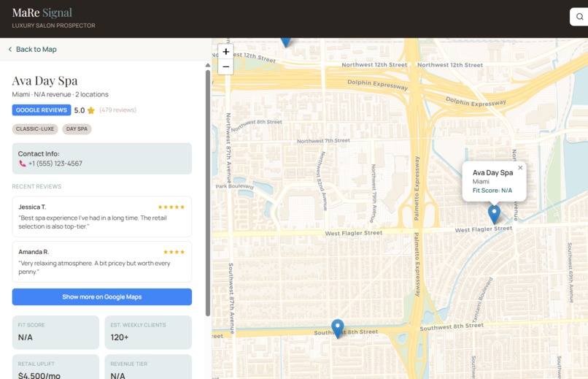Click the Recent Reviews section label
This screenshot has height=379, width=588.
click(x=36, y=186)
